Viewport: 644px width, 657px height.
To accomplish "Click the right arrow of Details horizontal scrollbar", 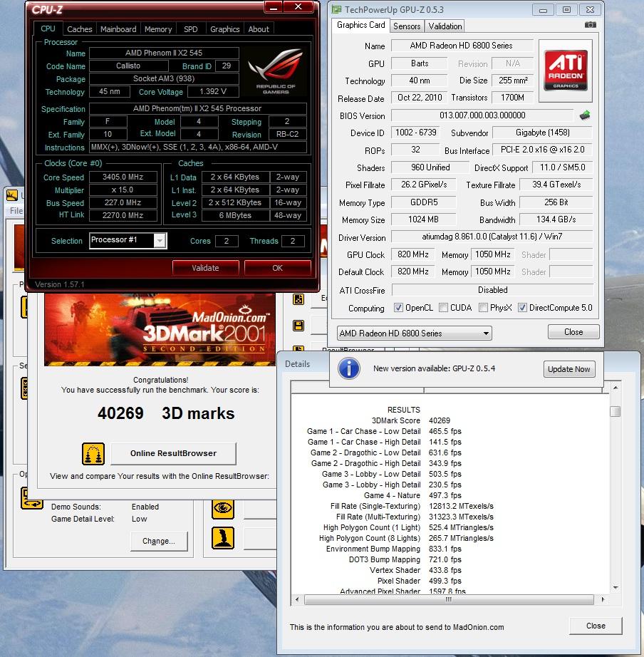I will (603, 599).
